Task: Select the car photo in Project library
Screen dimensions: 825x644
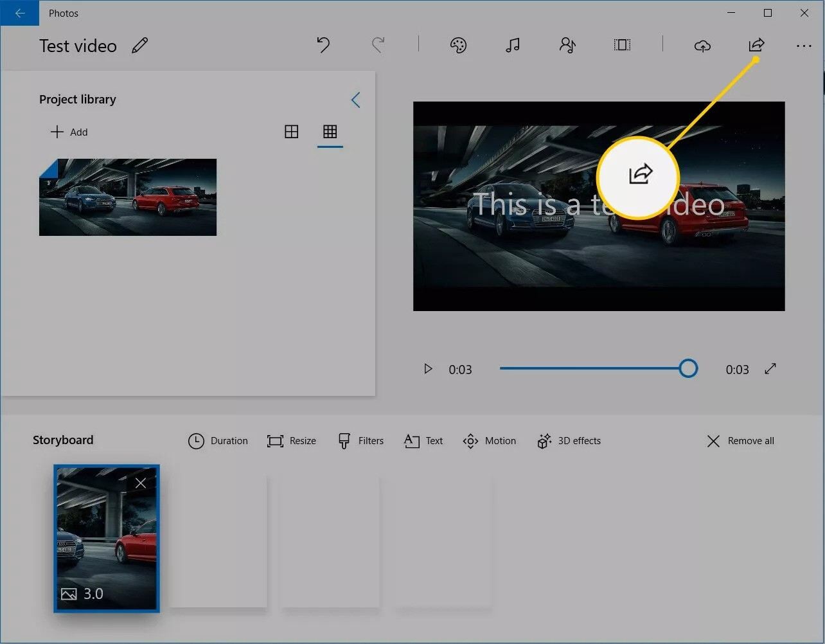Action: 128,197
